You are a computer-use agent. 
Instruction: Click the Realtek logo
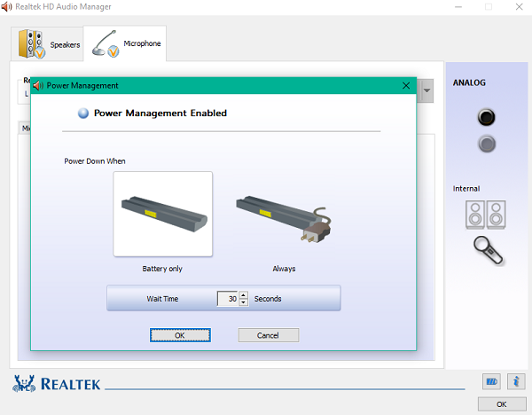pyautogui.click(x=57, y=384)
